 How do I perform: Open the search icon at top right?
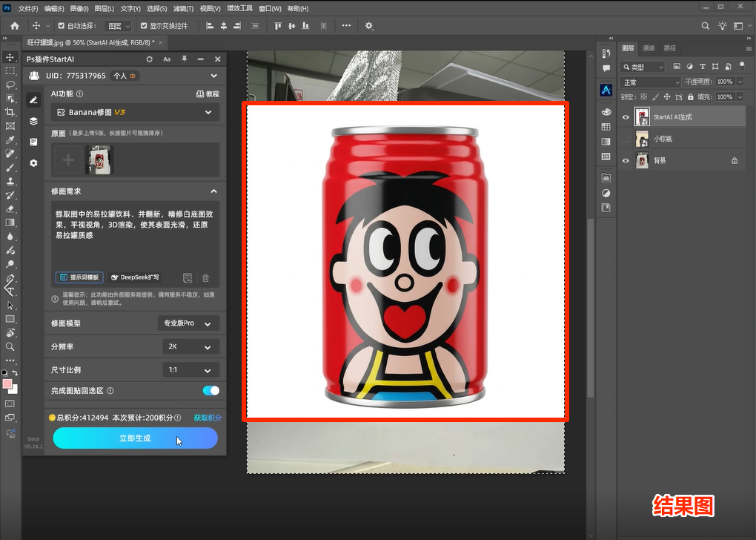tap(705, 26)
